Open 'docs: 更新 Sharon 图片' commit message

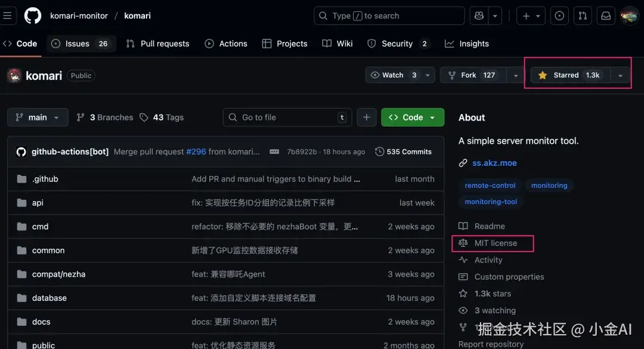pyautogui.click(x=234, y=322)
